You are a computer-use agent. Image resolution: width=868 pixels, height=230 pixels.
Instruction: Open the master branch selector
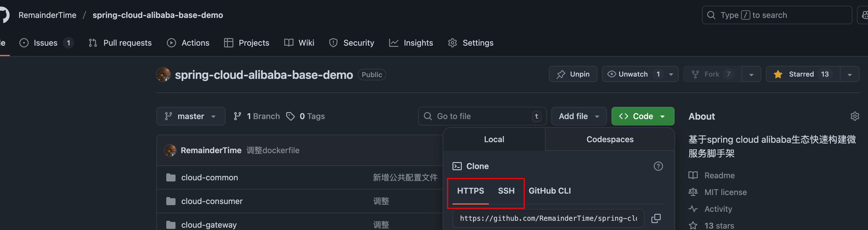tap(191, 116)
